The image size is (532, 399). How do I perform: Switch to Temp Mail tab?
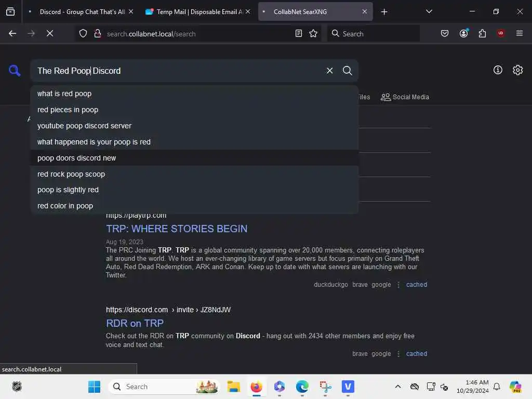(197, 12)
